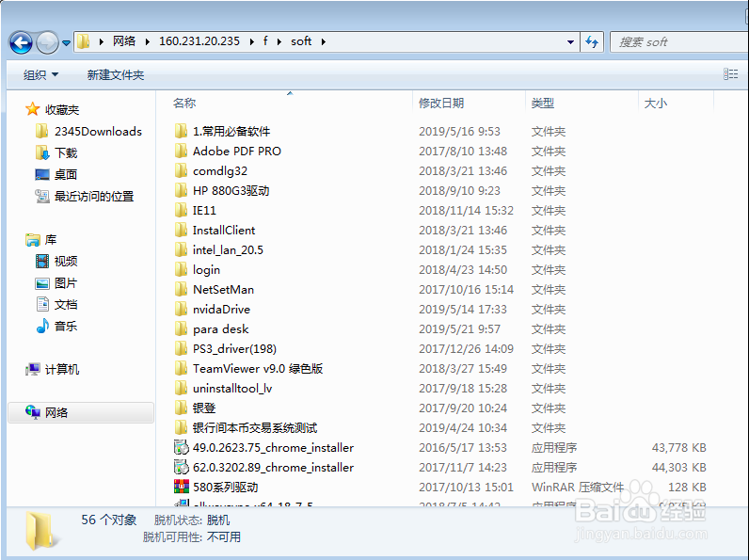Open the 组织 menu
Screen dimensions: 749x560
[40, 74]
